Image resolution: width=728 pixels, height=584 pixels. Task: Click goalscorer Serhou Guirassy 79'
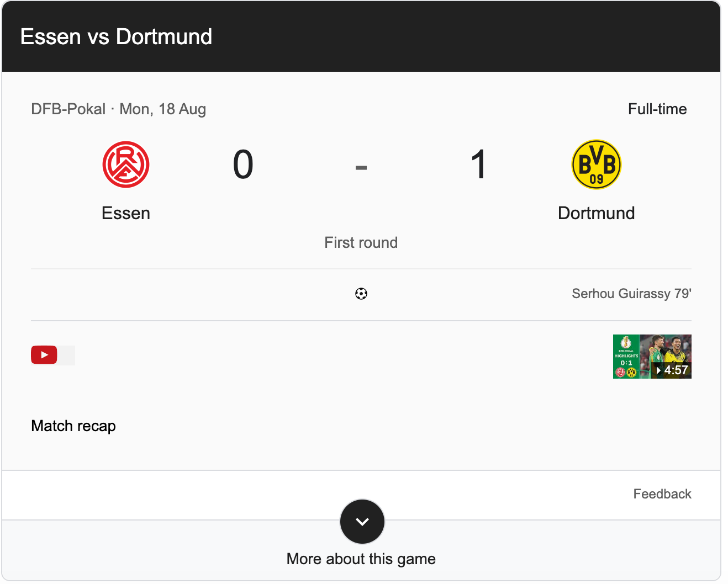click(631, 294)
